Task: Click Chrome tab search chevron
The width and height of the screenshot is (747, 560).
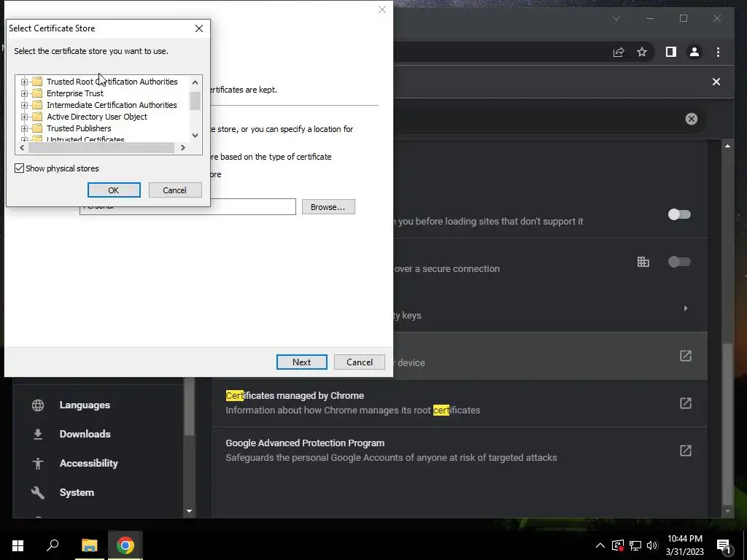Action: point(616,18)
